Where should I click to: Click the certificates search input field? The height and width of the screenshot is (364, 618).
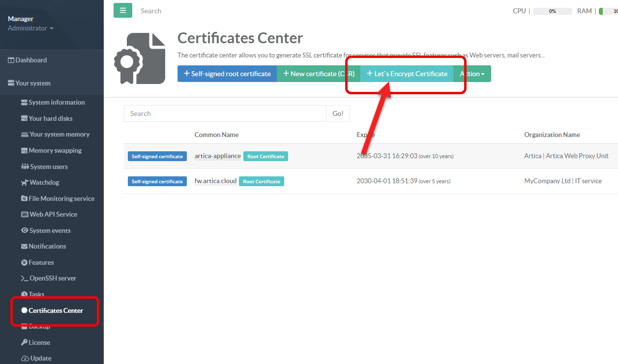pos(225,113)
